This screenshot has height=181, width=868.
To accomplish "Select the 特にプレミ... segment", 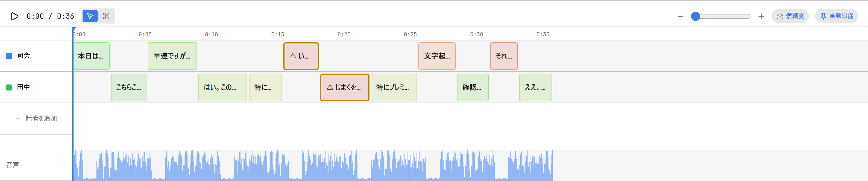I will (x=394, y=87).
